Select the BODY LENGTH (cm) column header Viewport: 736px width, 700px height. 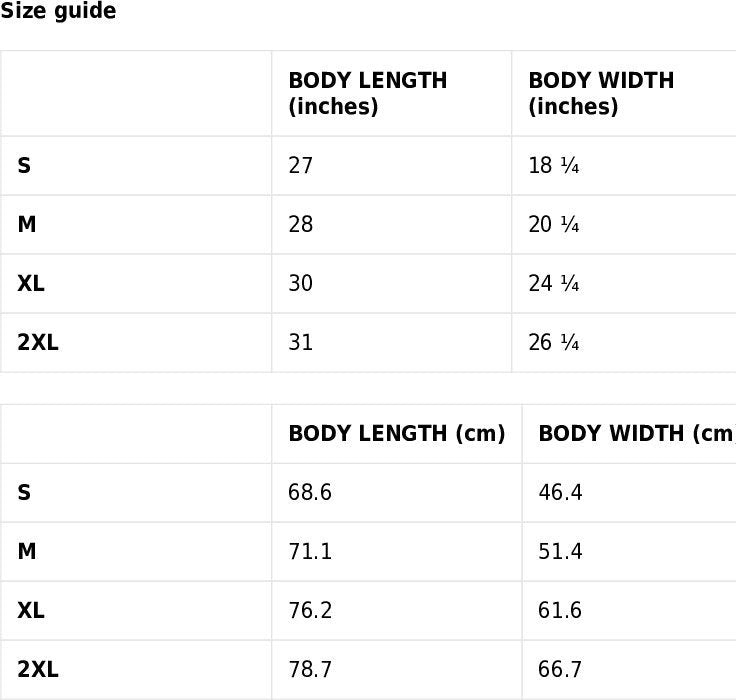(x=397, y=434)
